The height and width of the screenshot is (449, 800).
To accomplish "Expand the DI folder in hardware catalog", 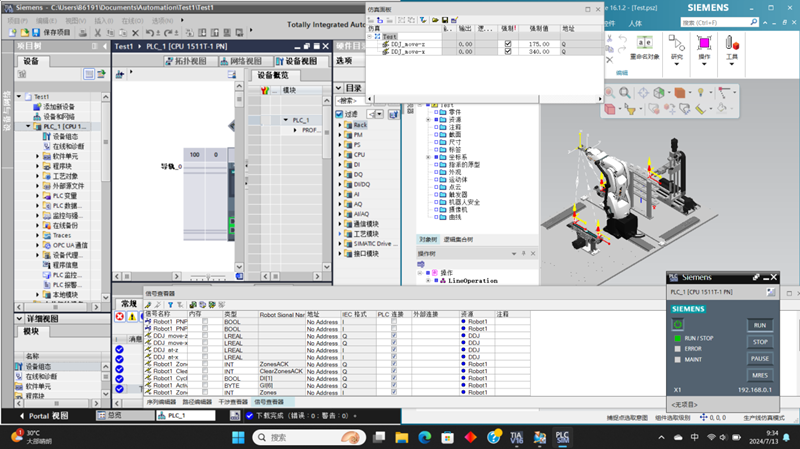I will 340,165.
